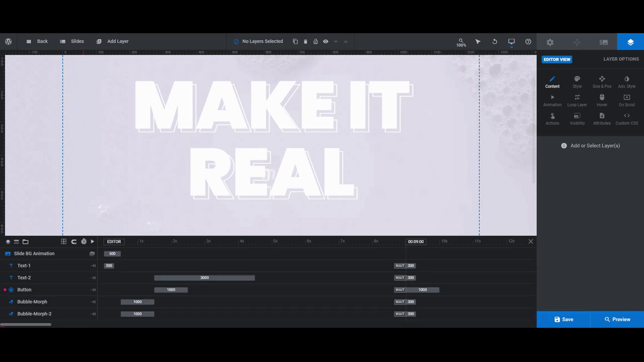Select Text-2's 3000 animation bar
644x362 pixels.
[204, 278]
